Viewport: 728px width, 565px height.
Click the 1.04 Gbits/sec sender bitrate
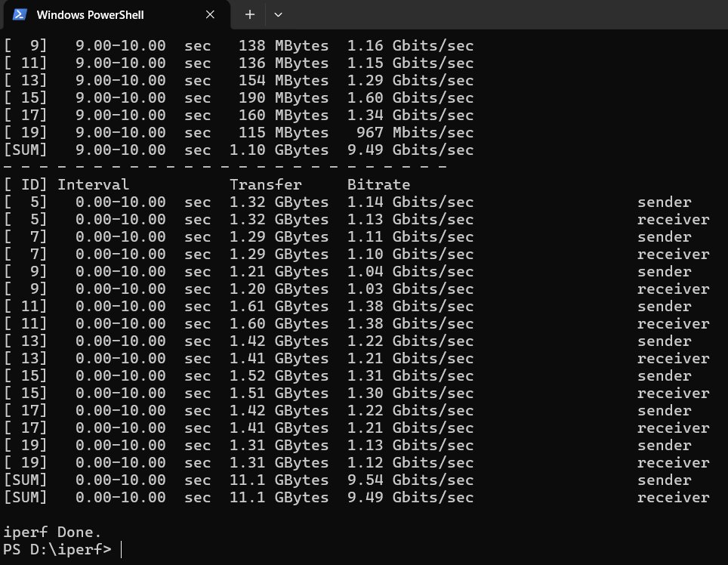[410, 272]
